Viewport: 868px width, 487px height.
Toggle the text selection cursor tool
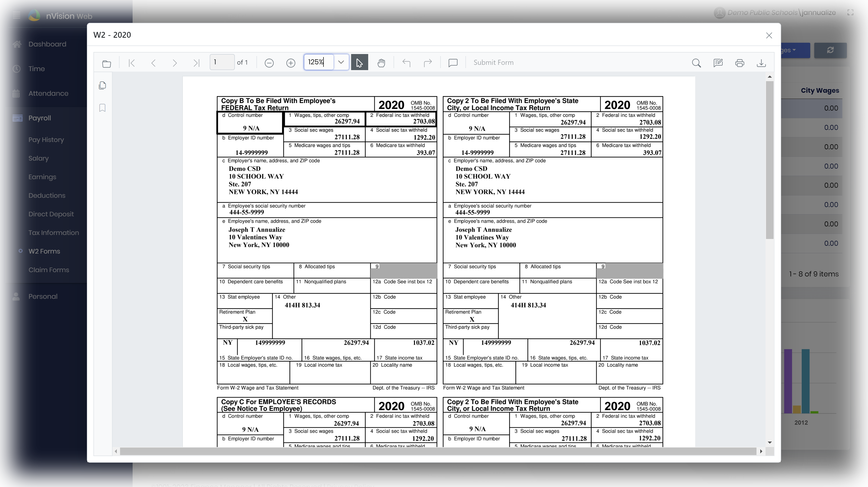click(359, 63)
